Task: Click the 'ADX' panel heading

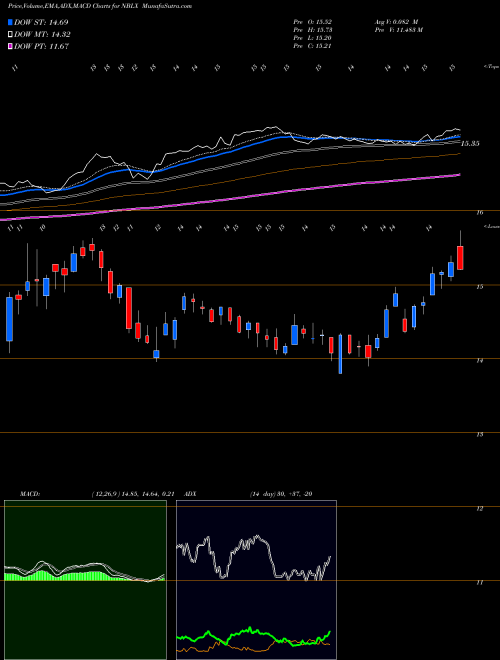Action: [x=190, y=494]
